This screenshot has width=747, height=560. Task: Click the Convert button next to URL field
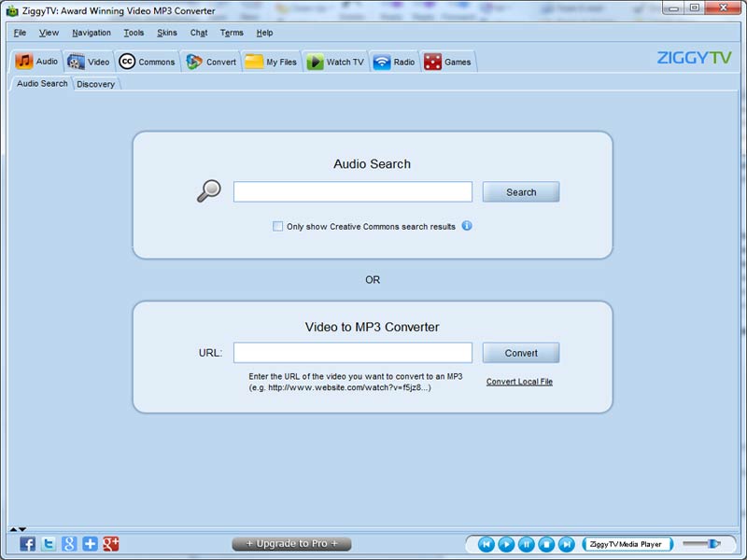tap(521, 353)
